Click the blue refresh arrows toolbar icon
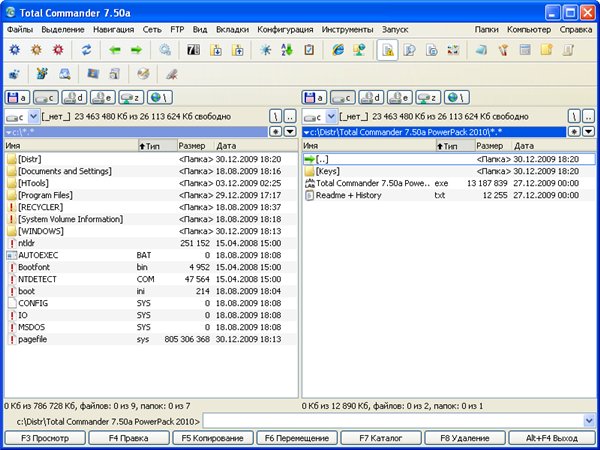 [86, 50]
